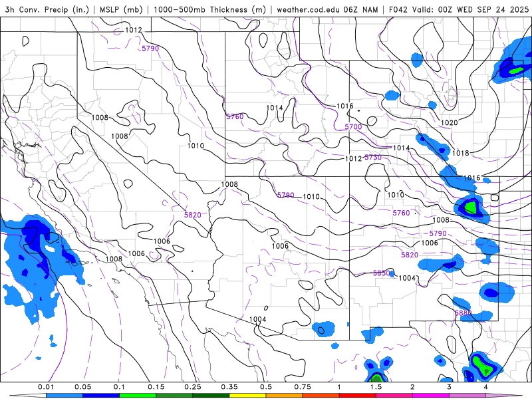Click the 1004 isobar label next to 5850

[x=407, y=278]
